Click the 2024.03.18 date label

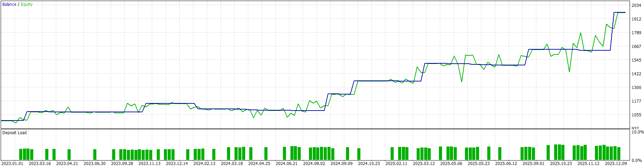(232, 164)
